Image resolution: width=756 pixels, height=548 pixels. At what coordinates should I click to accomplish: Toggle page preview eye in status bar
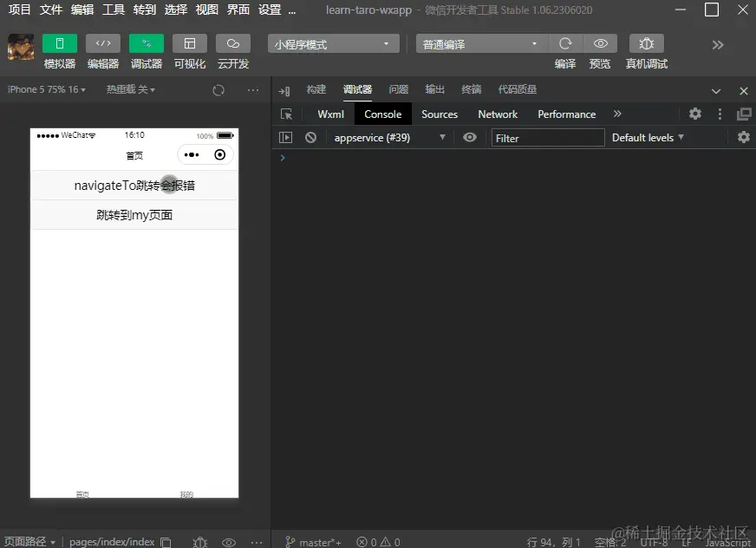(x=229, y=541)
